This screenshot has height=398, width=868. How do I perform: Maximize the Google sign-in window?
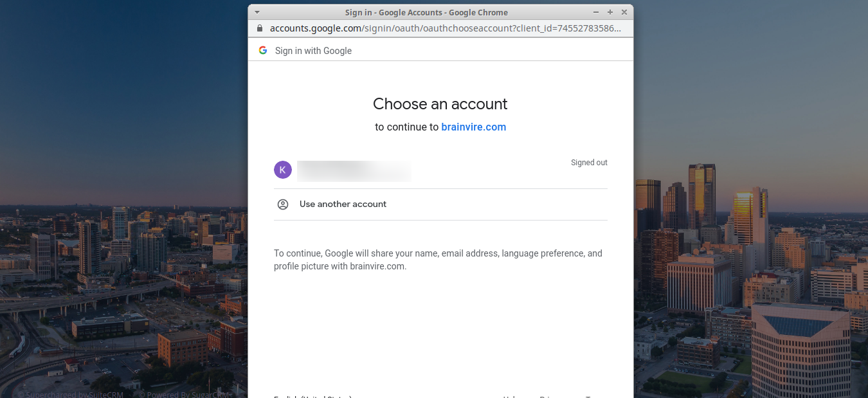tap(610, 12)
